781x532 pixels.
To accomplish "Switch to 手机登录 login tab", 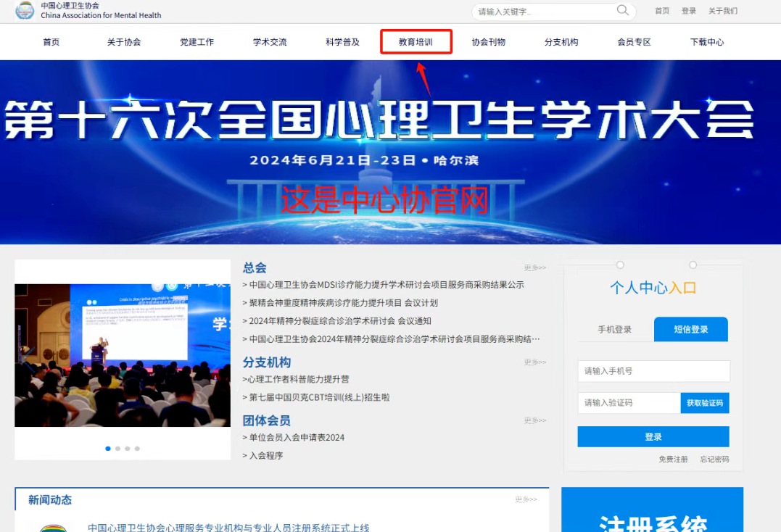I will click(614, 330).
